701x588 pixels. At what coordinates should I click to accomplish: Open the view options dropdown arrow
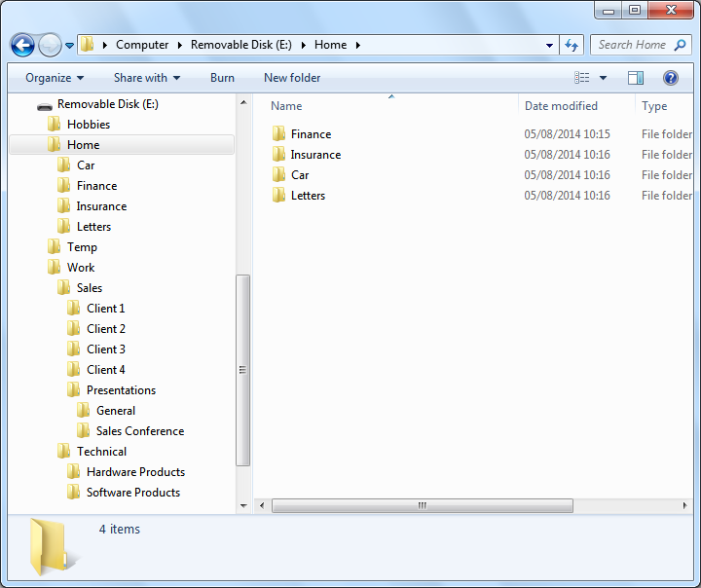tap(603, 78)
